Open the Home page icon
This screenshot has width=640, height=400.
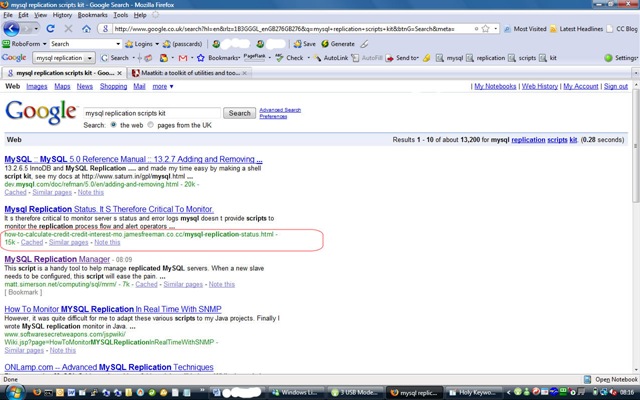pos(86,29)
